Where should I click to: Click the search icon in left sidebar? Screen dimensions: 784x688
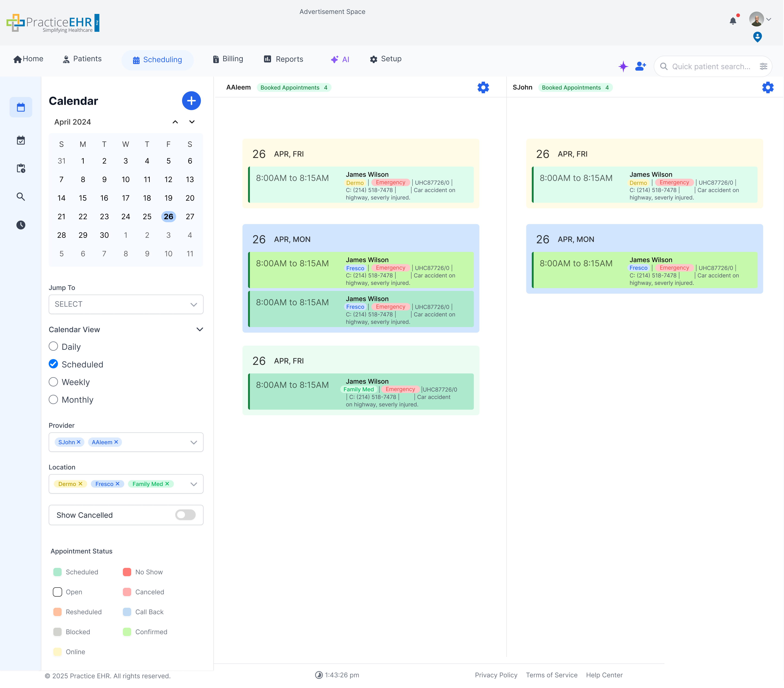coord(21,197)
